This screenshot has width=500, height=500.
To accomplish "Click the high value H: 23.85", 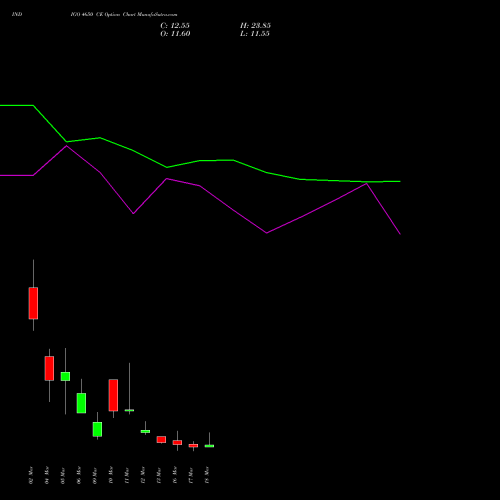I will tap(255, 26).
